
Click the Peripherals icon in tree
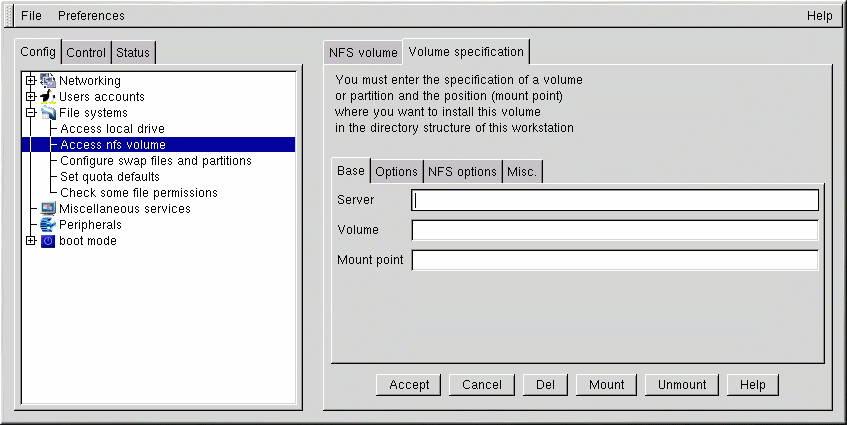(48, 225)
